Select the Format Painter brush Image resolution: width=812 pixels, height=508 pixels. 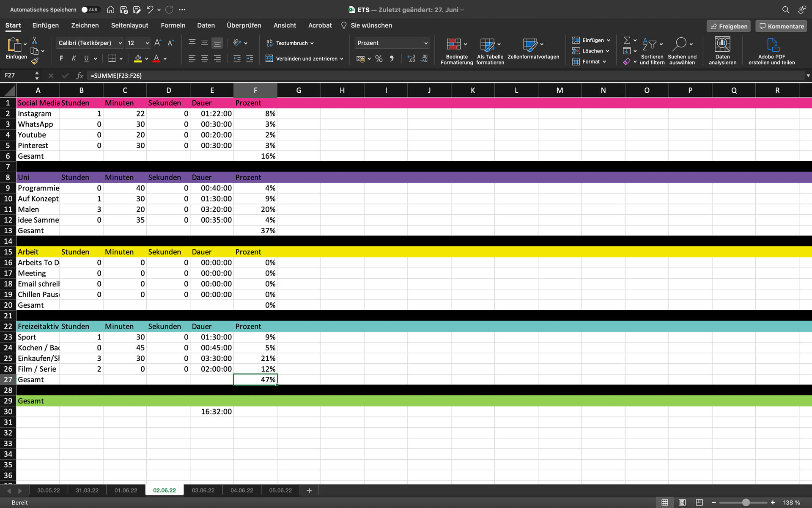(x=35, y=61)
